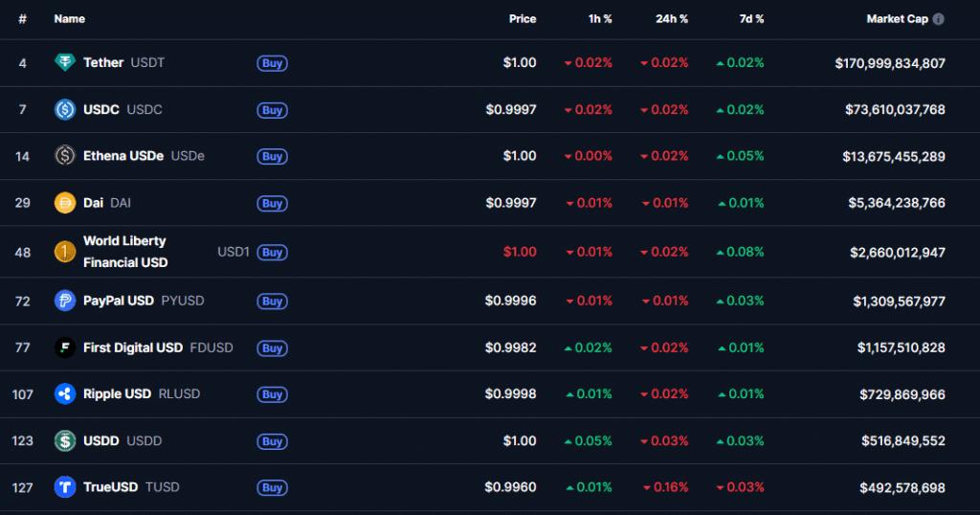Image resolution: width=980 pixels, height=515 pixels.
Task: Open the PayPal USD coin page link
Action: (x=119, y=301)
